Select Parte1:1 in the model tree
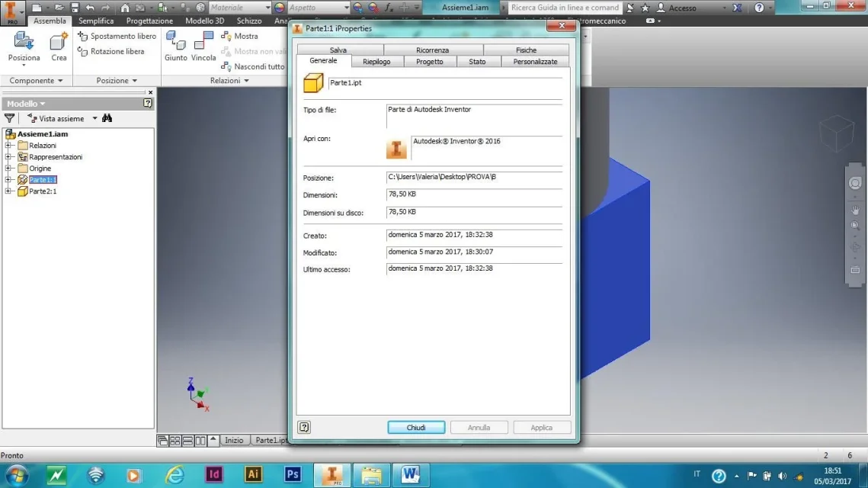Image resolution: width=868 pixels, height=488 pixels. 43,179
